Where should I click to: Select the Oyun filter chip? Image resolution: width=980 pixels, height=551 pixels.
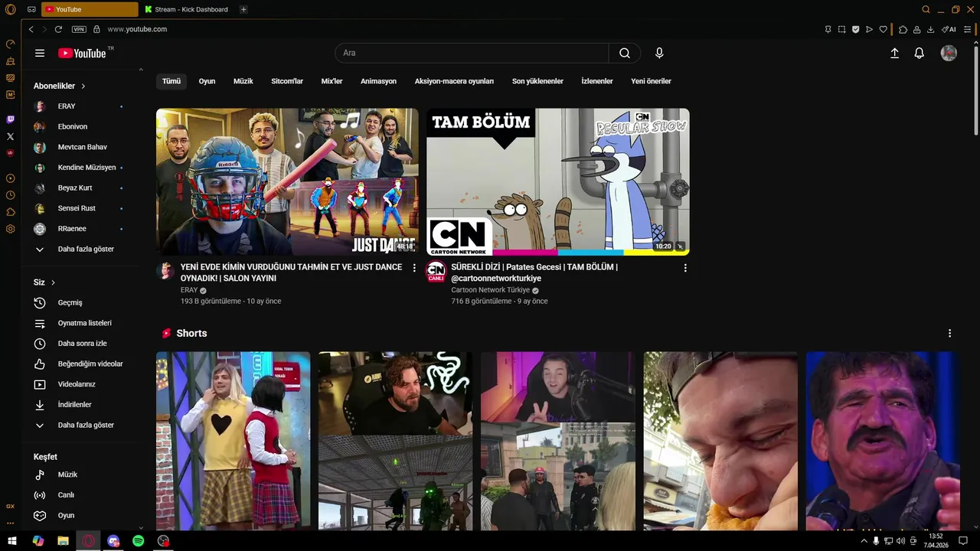click(207, 81)
